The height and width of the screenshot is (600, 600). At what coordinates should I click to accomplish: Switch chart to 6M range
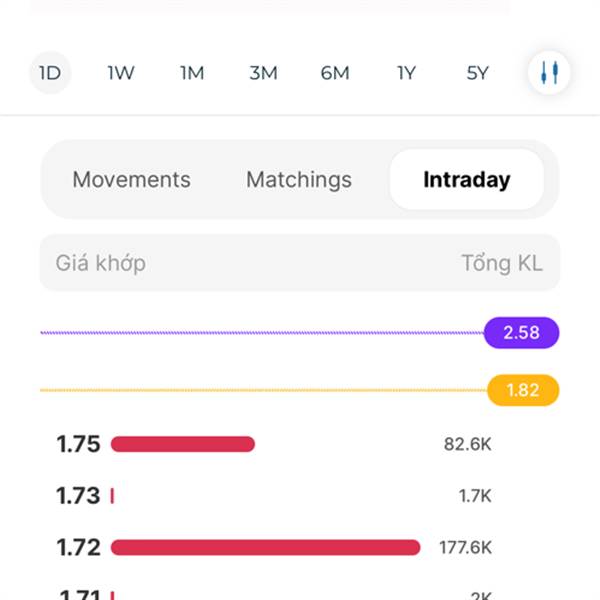pyautogui.click(x=335, y=73)
